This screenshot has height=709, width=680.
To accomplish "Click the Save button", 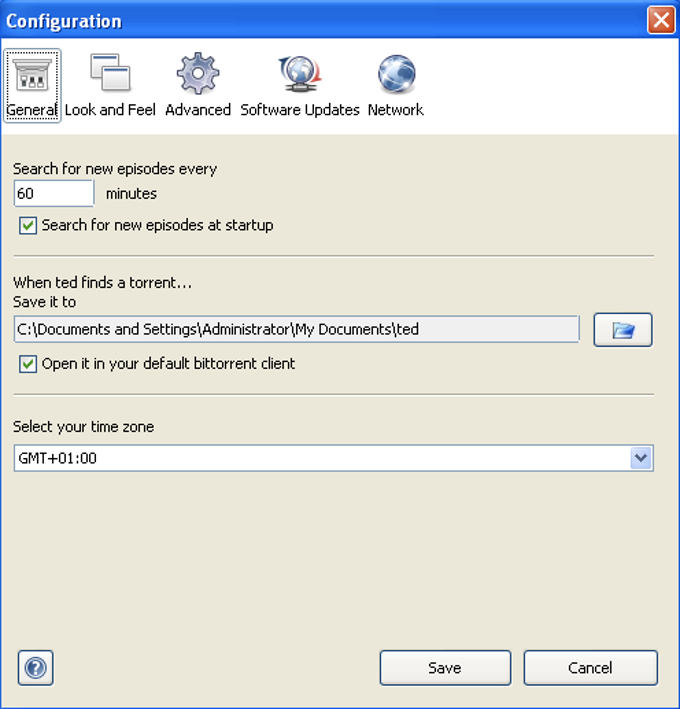I will point(445,668).
